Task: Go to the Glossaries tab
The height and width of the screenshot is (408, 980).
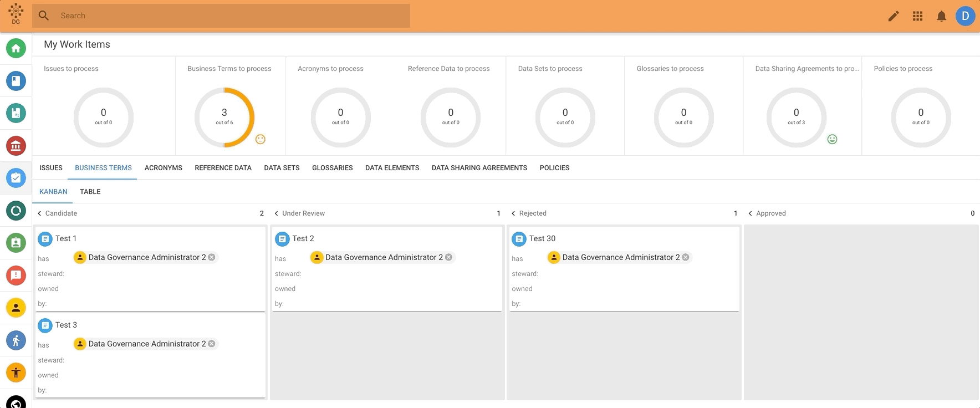Action: click(333, 168)
